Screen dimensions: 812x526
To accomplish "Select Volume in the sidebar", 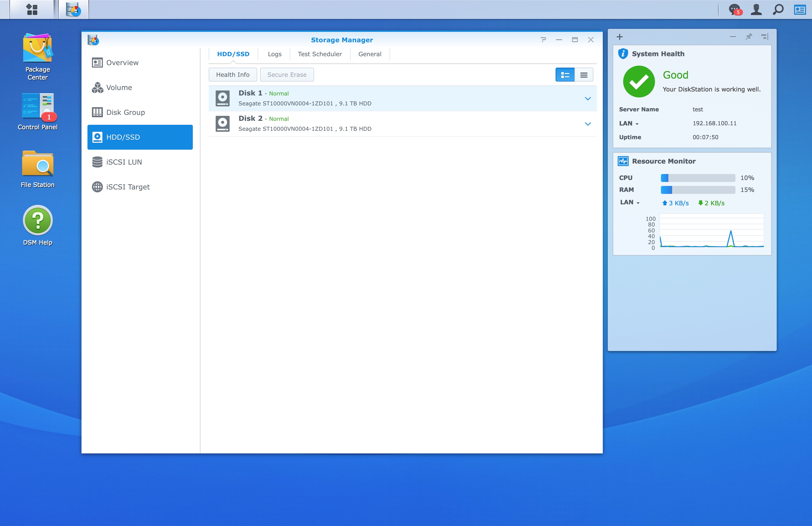I will tap(119, 88).
